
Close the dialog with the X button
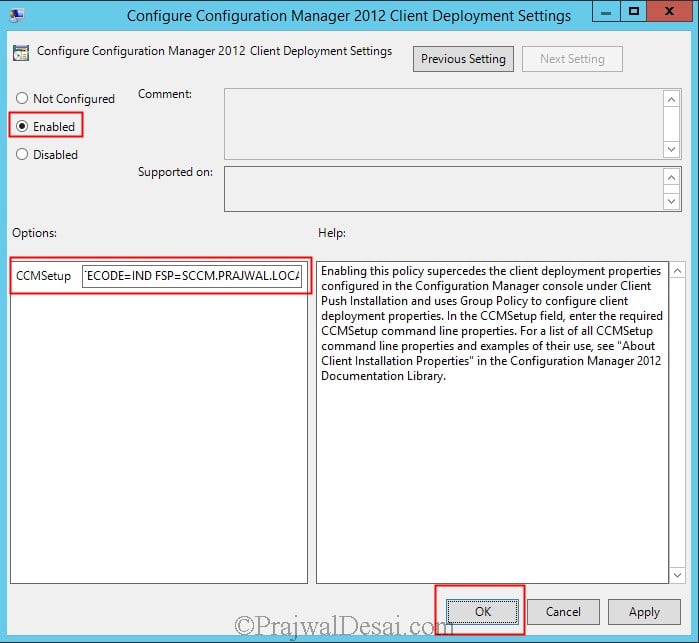[x=669, y=12]
